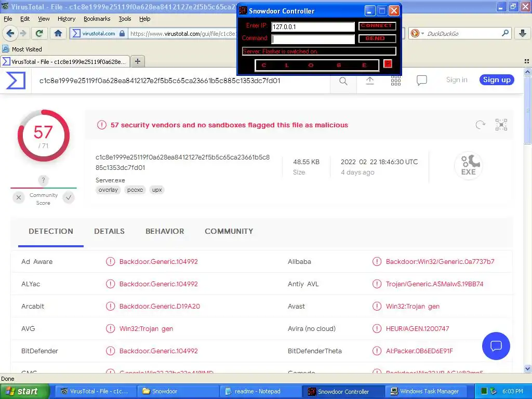Click the Windows start button

pos(24,391)
